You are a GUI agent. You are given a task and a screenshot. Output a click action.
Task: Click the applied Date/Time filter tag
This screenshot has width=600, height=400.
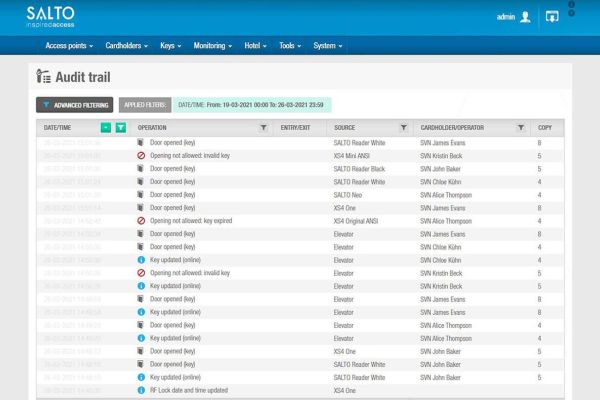click(x=250, y=104)
